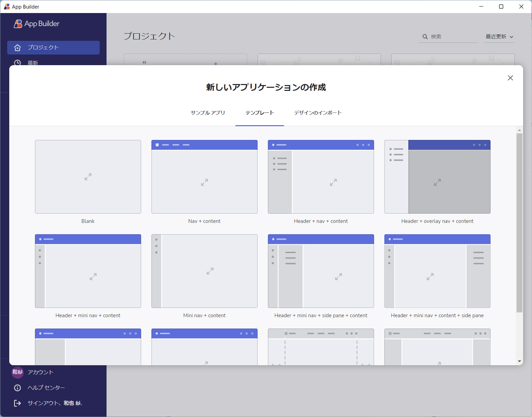
Task: Click the help center info icon
Action: coord(17,388)
